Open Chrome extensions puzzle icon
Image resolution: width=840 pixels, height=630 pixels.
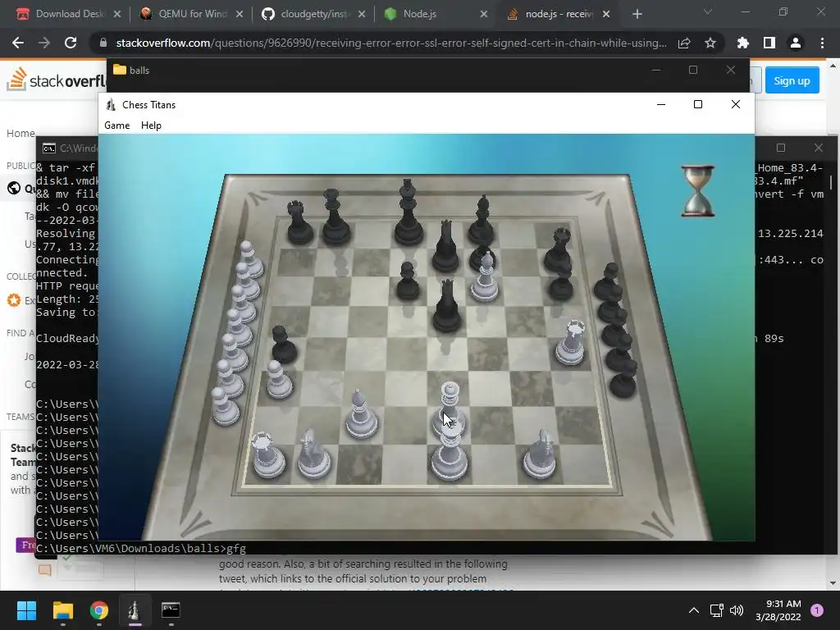(x=743, y=43)
